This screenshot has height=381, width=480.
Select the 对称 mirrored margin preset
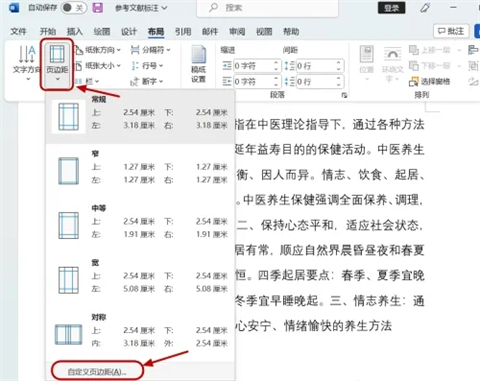coord(140,334)
